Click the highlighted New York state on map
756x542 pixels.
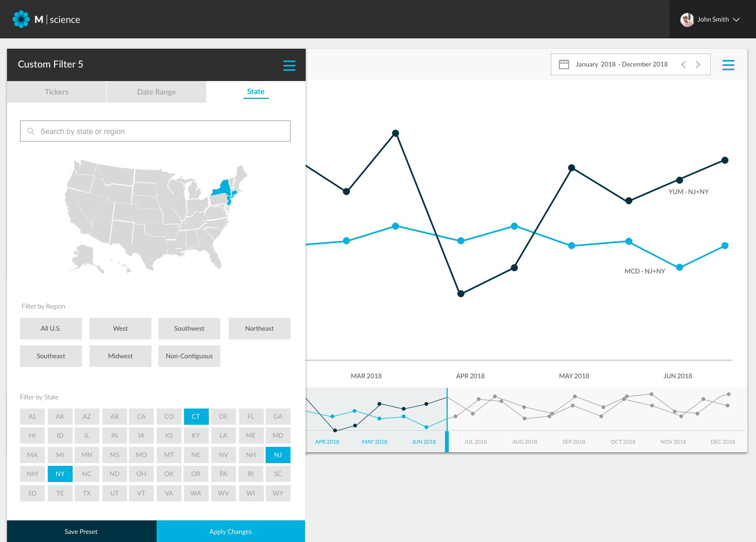(x=221, y=188)
